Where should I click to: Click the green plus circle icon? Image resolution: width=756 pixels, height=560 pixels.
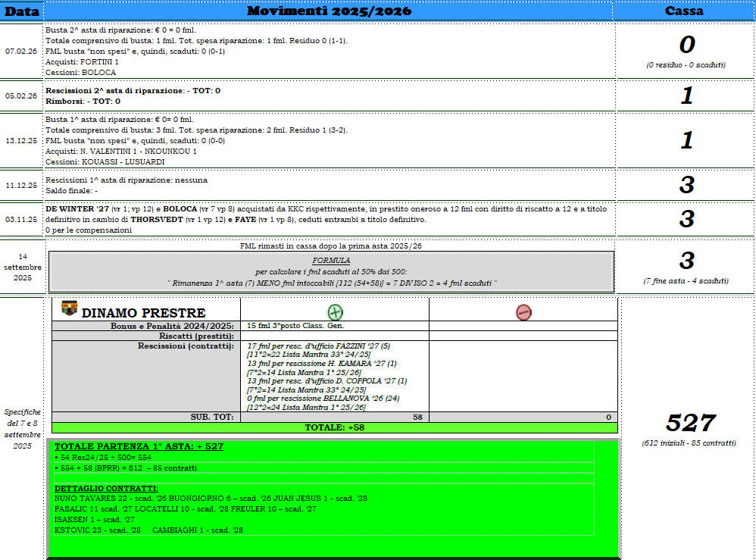click(335, 311)
